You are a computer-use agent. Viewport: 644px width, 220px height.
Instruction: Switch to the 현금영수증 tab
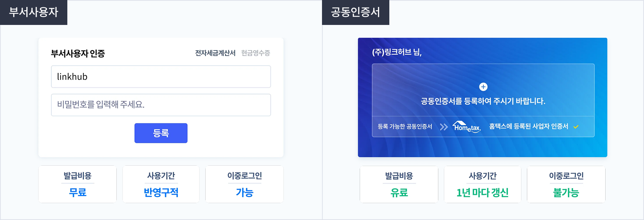256,52
